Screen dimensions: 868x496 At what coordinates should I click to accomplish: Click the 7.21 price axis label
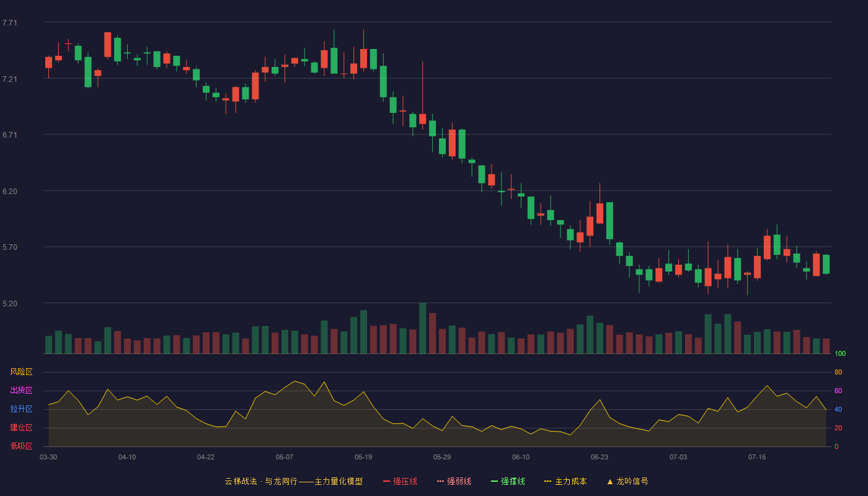click(10, 79)
